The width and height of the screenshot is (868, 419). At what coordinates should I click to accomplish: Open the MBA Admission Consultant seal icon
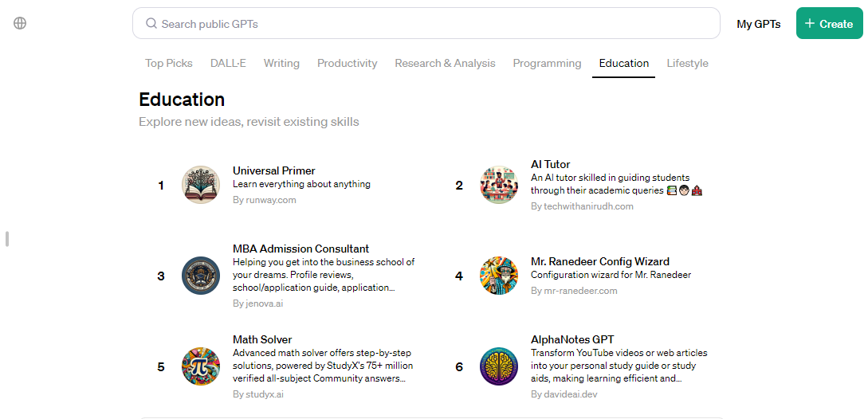[x=201, y=276]
